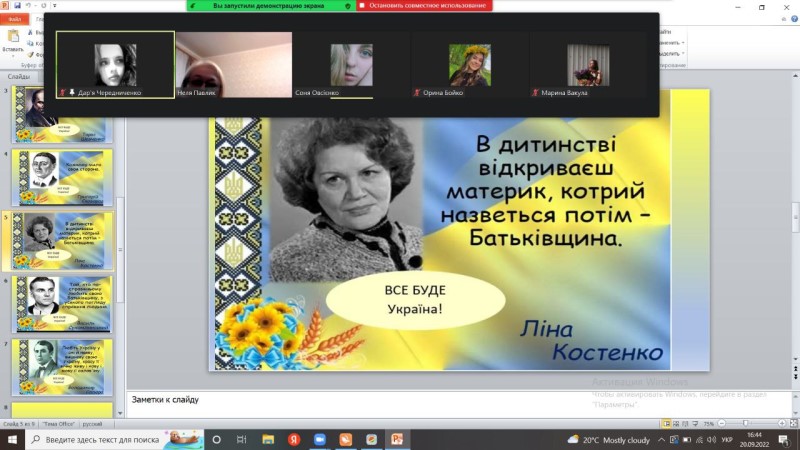Image resolution: width=800 pixels, height=450 pixels.
Task: Expand hidden system tray icons chevron
Action: (x=661, y=440)
